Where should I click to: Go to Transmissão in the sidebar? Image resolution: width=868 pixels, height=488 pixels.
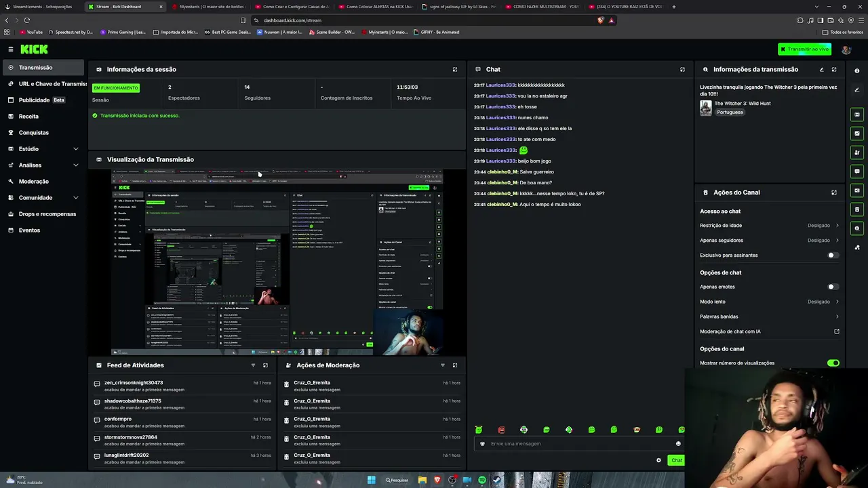point(43,68)
